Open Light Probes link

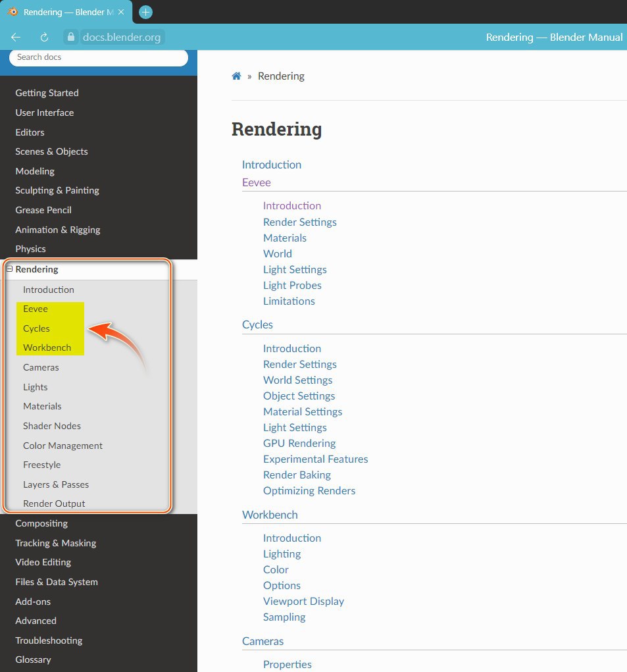coord(292,286)
